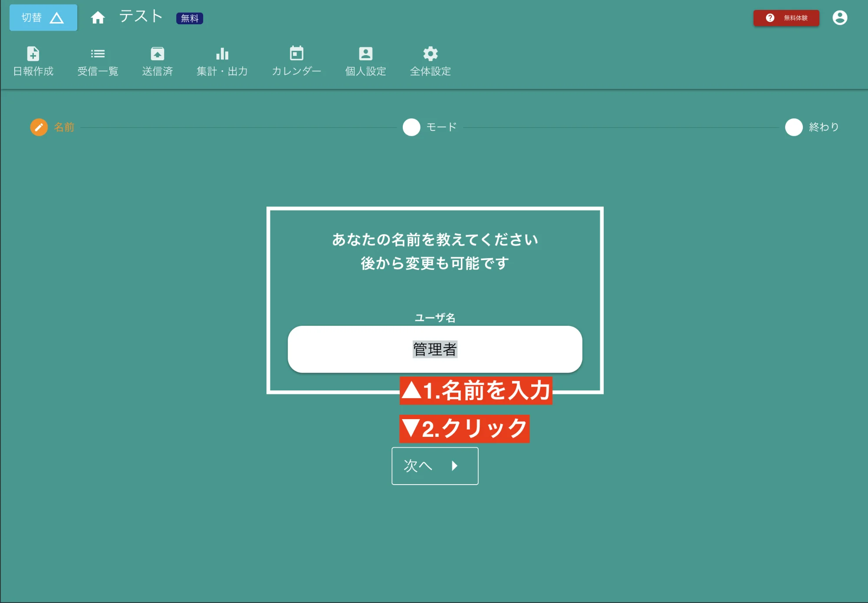Open the 受信一覧 received list

coord(98,61)
